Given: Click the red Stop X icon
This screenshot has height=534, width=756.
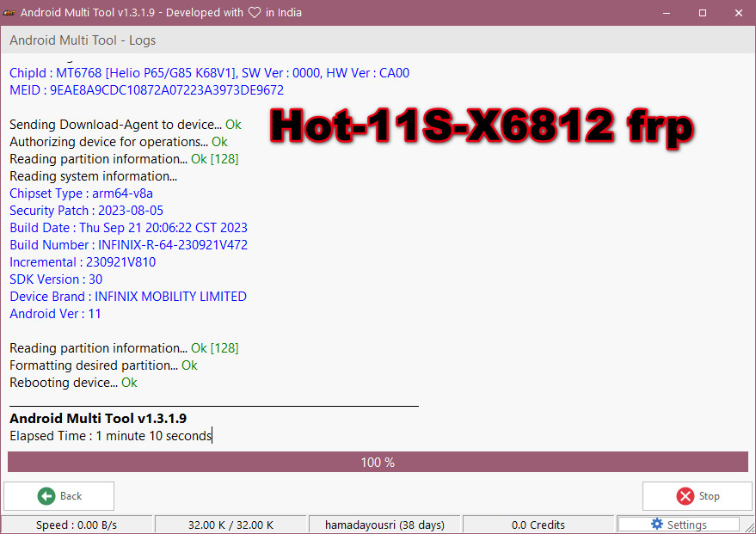Looking at the screenshot, I should point(685,496).
